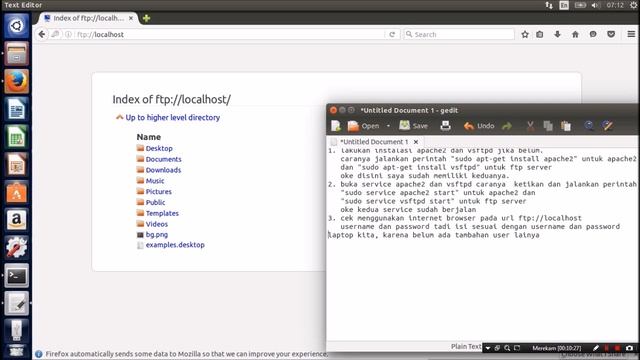Click the Cut scissors icon in gedit
The image size is (640, 360).
[x=530, y=126]
